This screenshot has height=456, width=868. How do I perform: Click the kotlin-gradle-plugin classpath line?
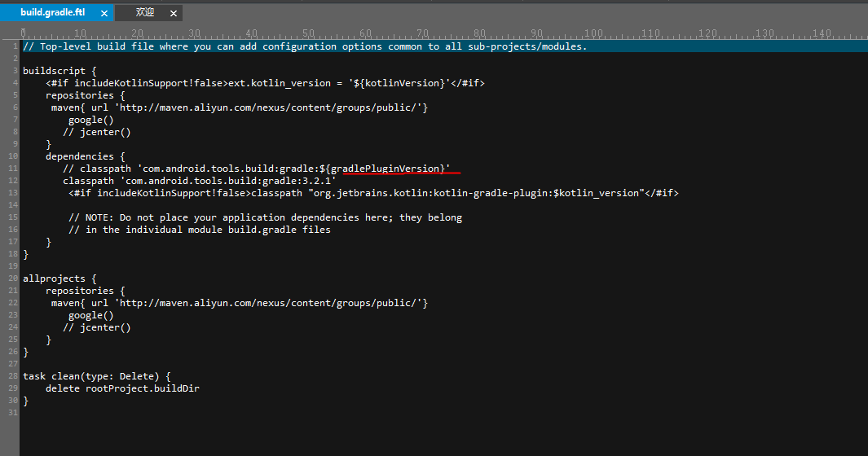pos(373,193)
